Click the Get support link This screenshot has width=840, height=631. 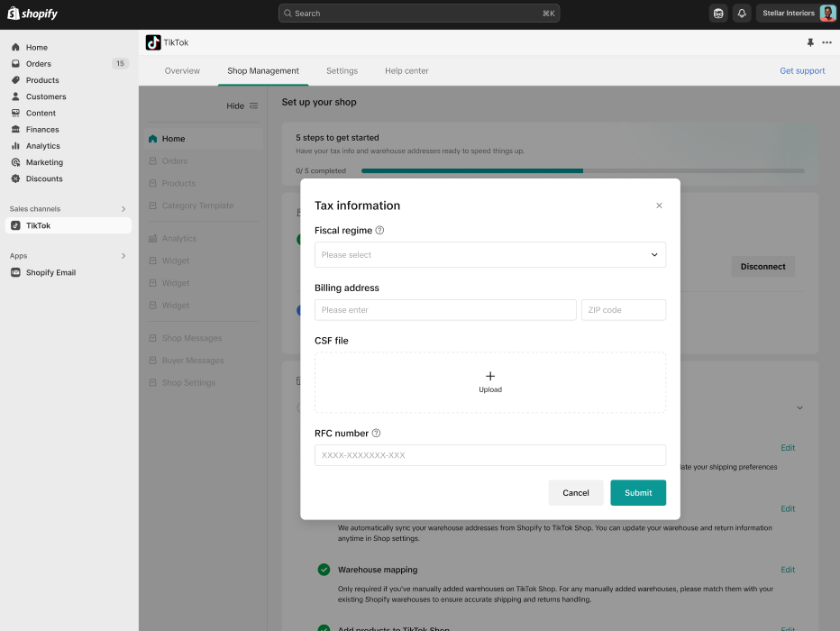[801, 71]
